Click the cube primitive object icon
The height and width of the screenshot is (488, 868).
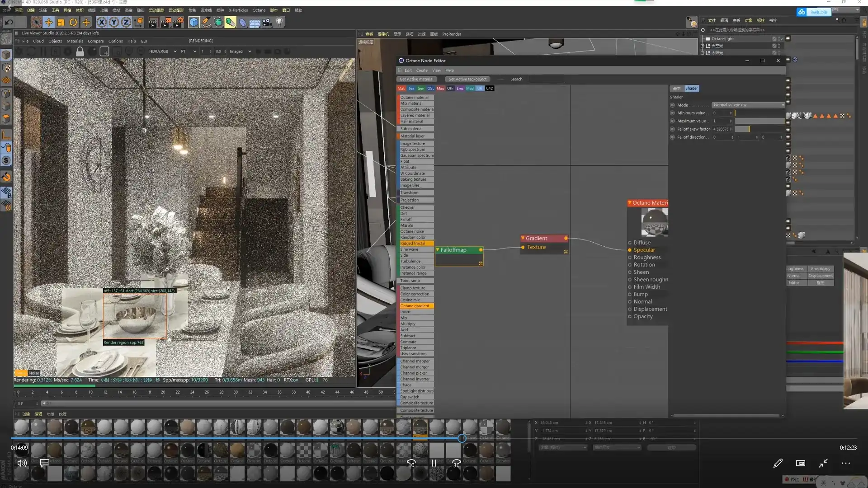coord(193,22)
